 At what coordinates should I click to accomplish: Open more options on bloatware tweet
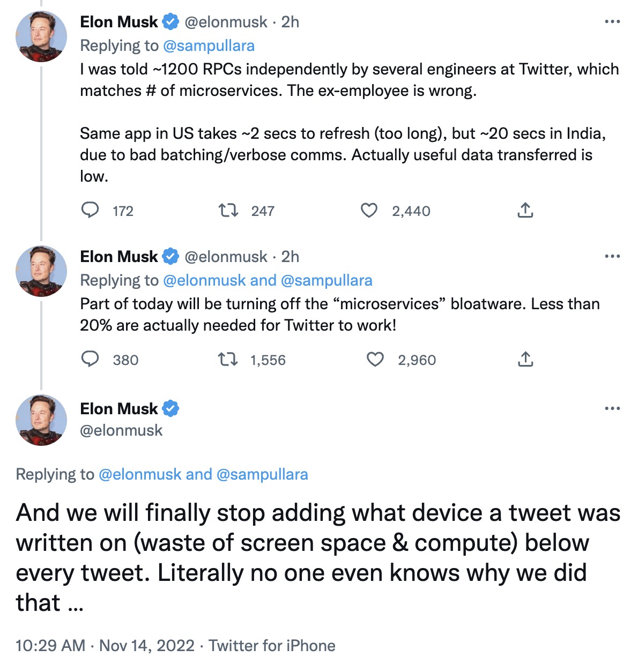click(612, 257)
